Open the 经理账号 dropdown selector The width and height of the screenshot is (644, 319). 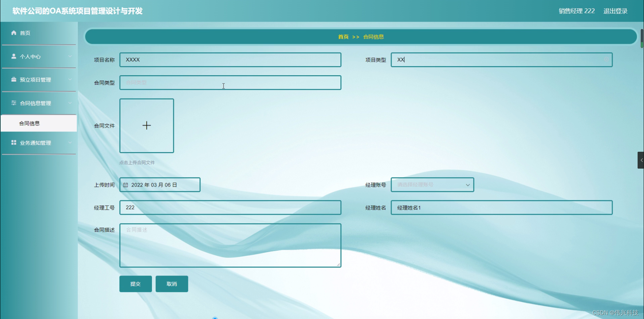467,184
